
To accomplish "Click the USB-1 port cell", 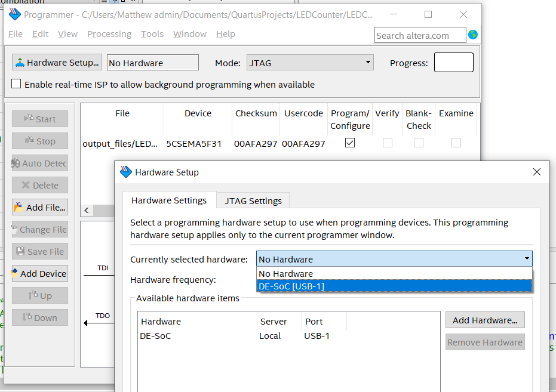I will click(x=317, y=336).
